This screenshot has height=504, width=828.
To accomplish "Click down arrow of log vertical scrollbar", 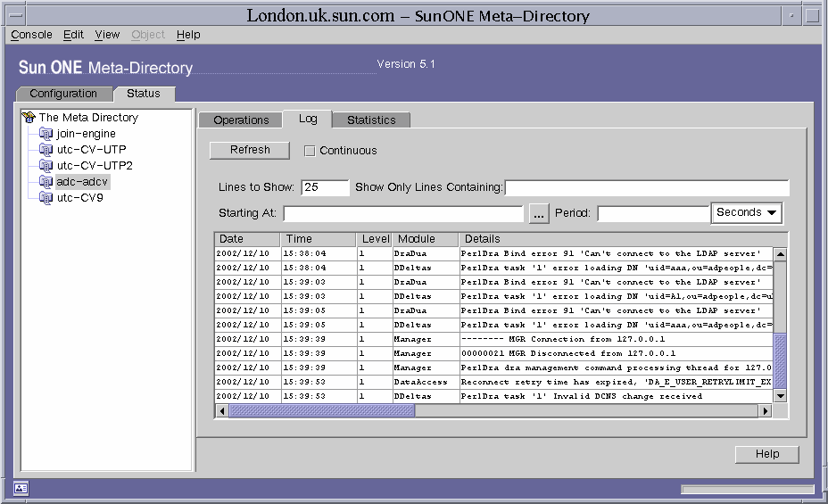I will tap(780, 395).
